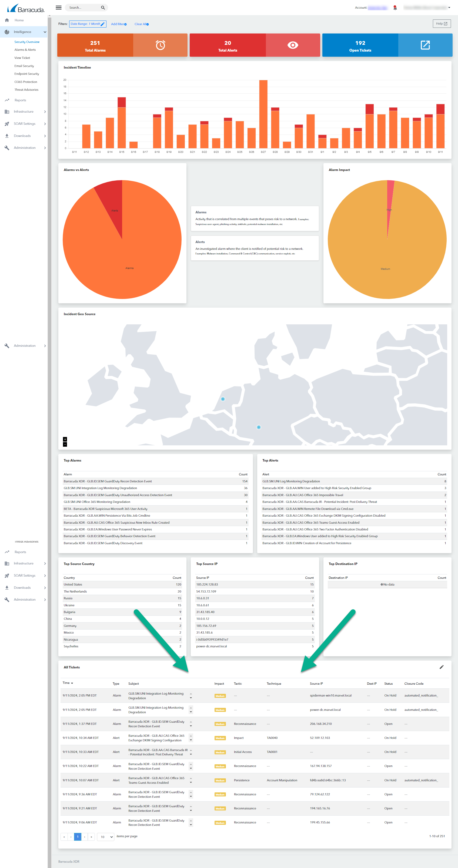
Task: Zoom out on the geo map
Action: coord(65,444)
